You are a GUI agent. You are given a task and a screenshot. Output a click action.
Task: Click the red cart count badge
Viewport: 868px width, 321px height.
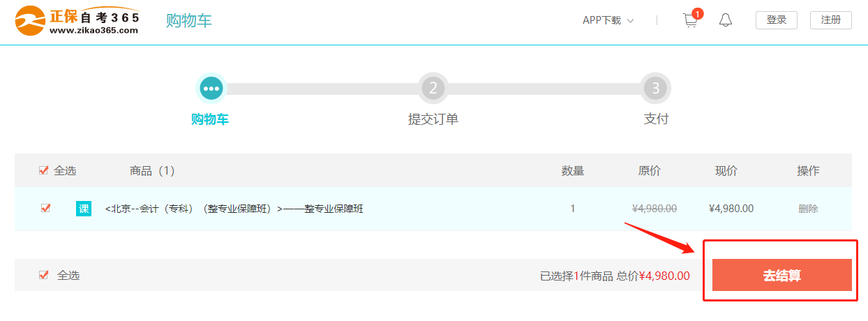[698, 13]
